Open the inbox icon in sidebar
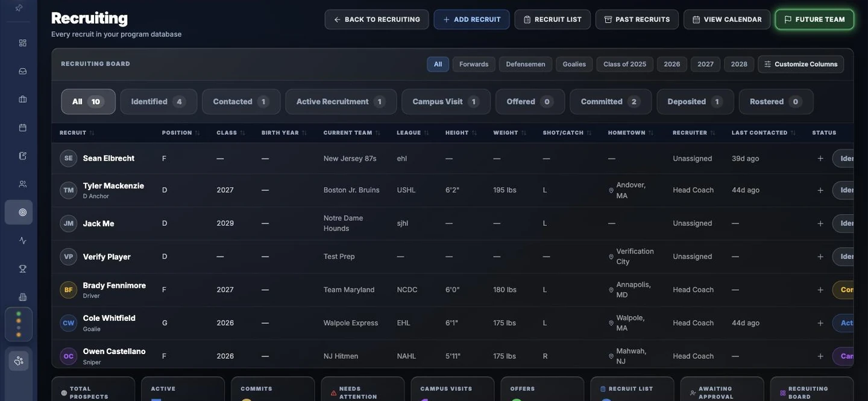This screenshot has height=401, width=868. click(x=23, y=71)
